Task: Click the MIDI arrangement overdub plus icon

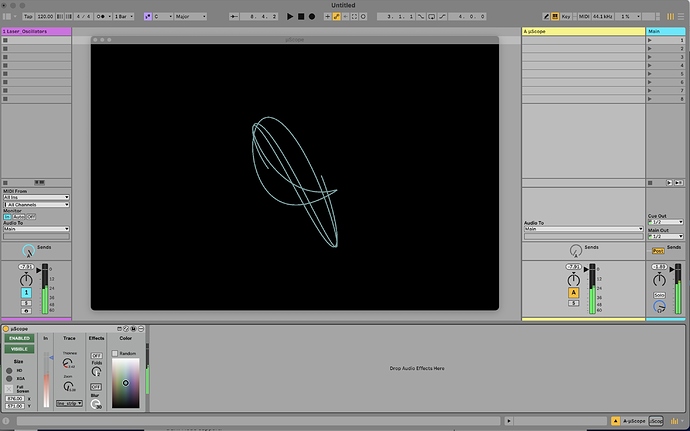Action: pos(327,16)
